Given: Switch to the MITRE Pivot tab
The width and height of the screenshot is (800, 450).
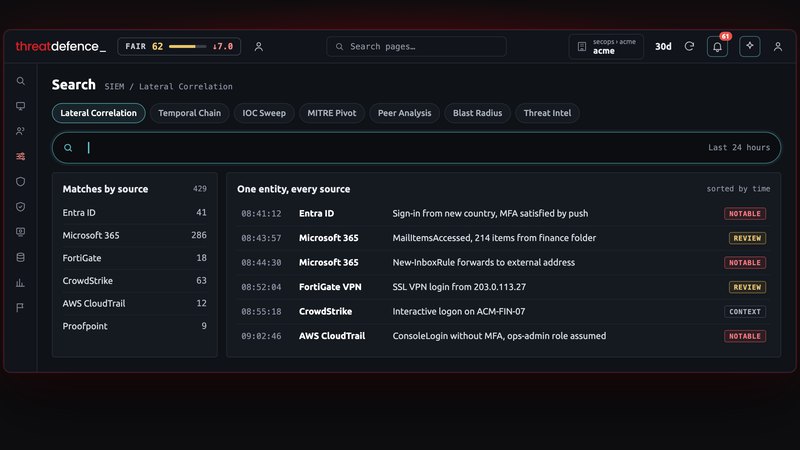Looking at the screenshot, I should pos(332,113).
